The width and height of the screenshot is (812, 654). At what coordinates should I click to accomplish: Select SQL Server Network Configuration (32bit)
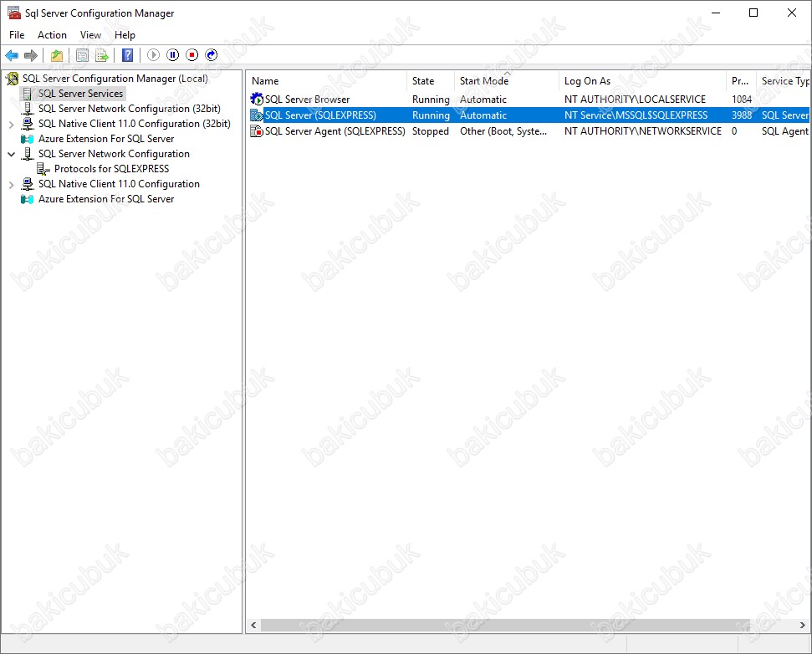coord(130,109)
